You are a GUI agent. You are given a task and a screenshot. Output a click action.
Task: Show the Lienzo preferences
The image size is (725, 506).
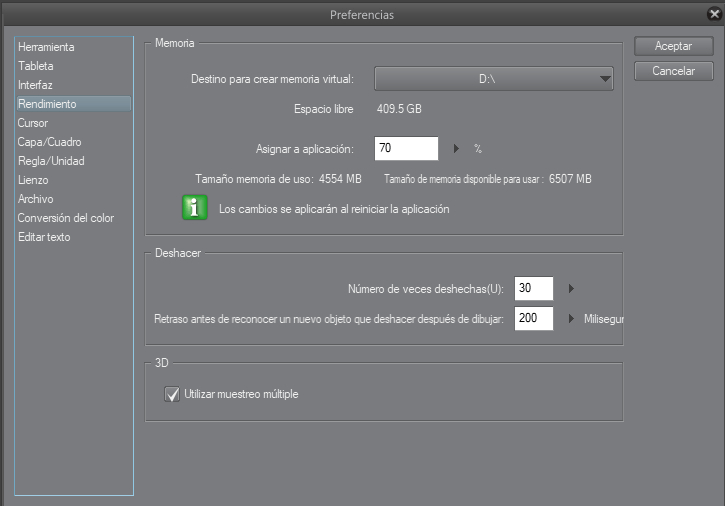click(33, 180)
